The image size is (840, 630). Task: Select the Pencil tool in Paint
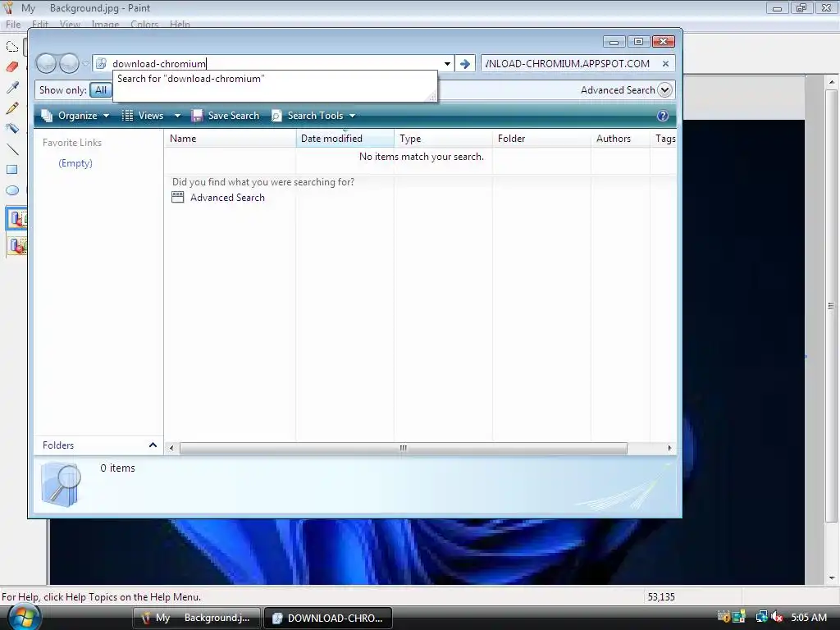[11, 107]
